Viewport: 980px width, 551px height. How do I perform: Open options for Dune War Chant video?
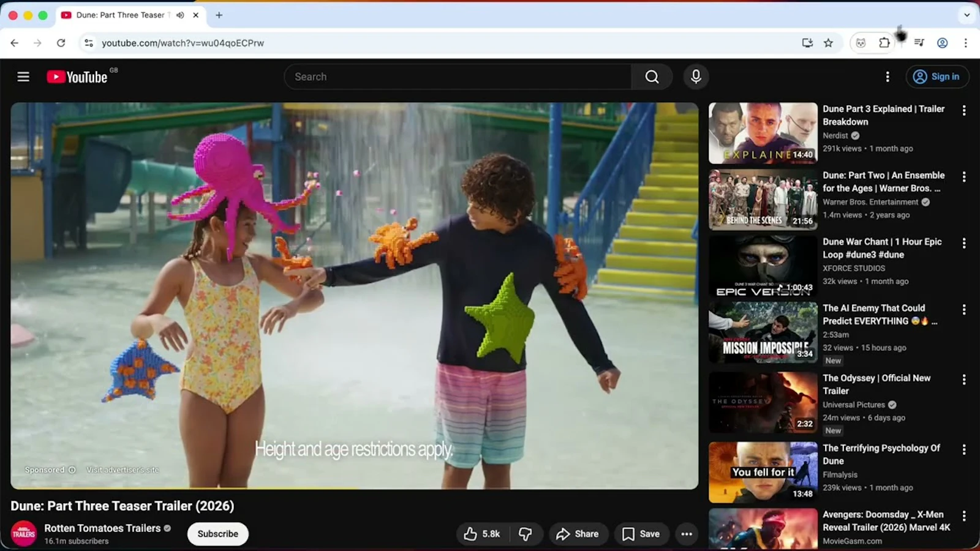click(x=964, y=243)
